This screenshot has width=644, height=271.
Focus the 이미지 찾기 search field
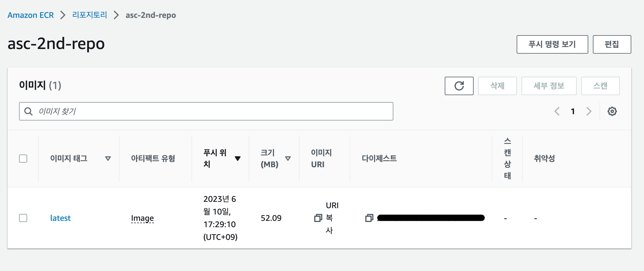(214, 111)
